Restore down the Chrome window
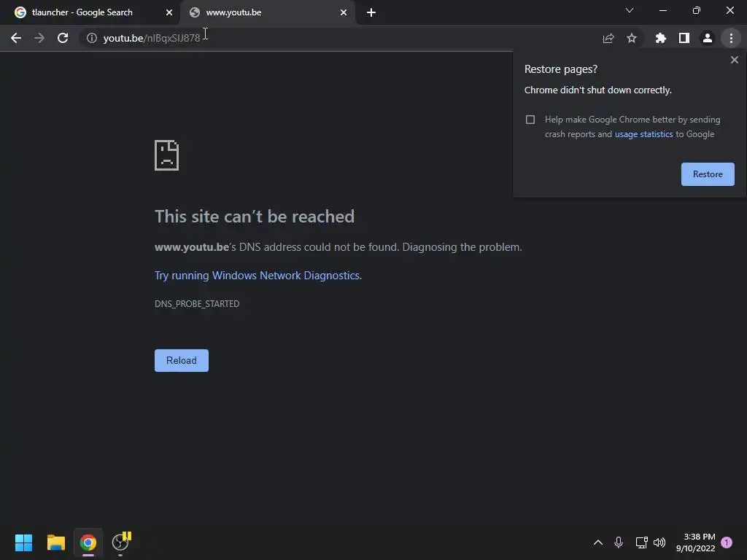747x560 pixels. pos(697,10)
